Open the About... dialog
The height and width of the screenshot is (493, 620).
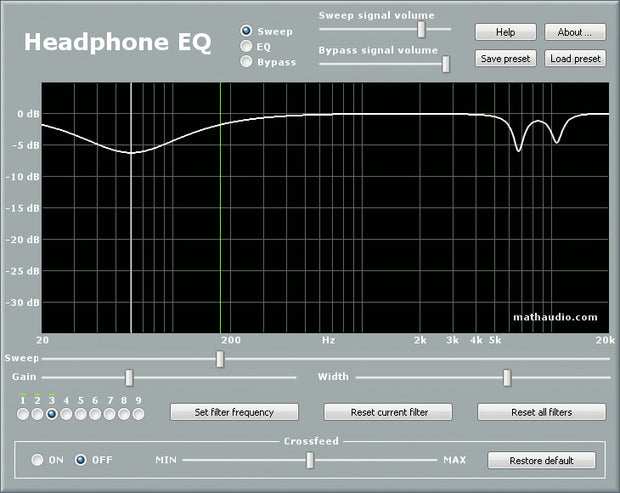pyautogui.click(x=575, y=32)
